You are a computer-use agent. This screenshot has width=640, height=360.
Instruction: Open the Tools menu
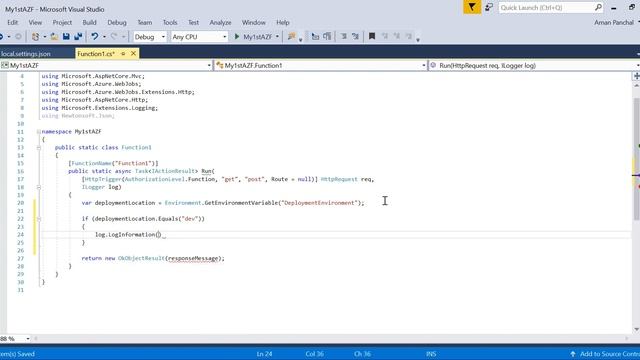170,22
